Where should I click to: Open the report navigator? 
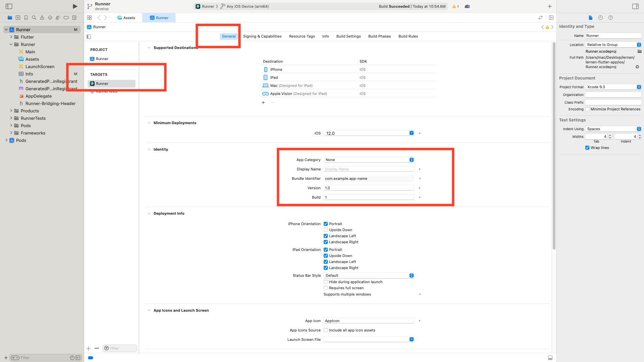74,18
